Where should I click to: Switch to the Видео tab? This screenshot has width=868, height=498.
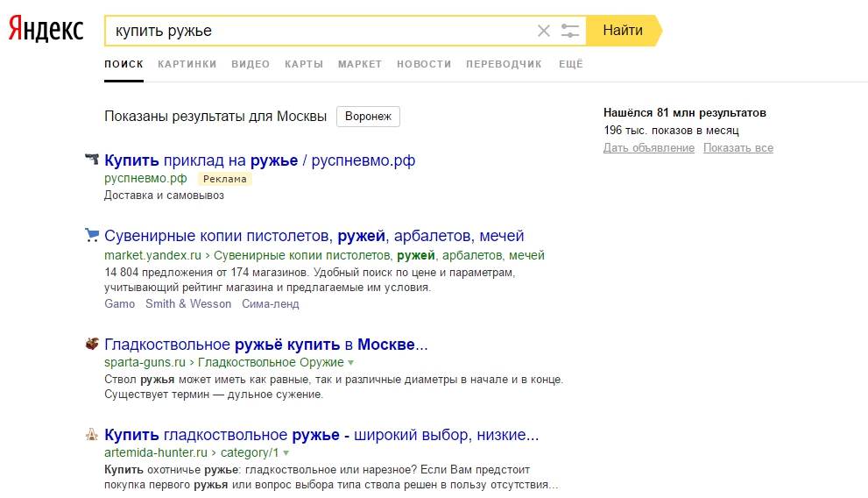pos(251,64)
